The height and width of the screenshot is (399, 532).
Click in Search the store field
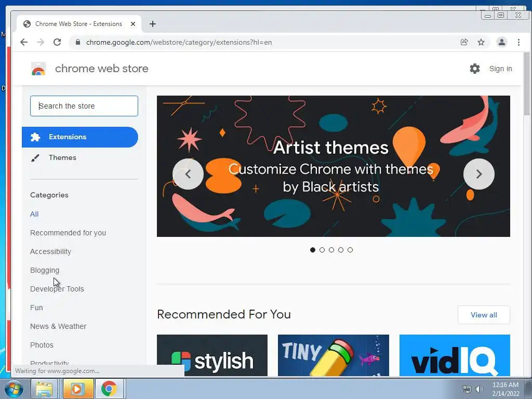tap(84, 106)
